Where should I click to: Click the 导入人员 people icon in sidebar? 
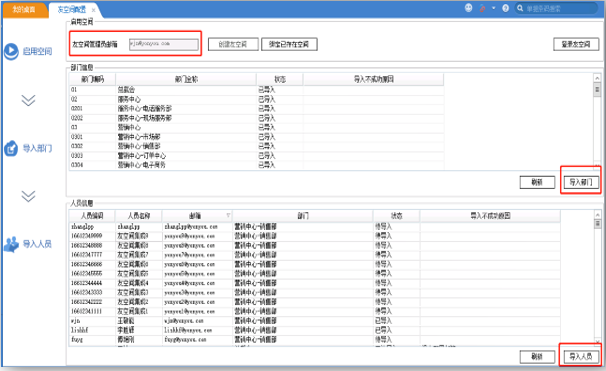click(11, 244)
